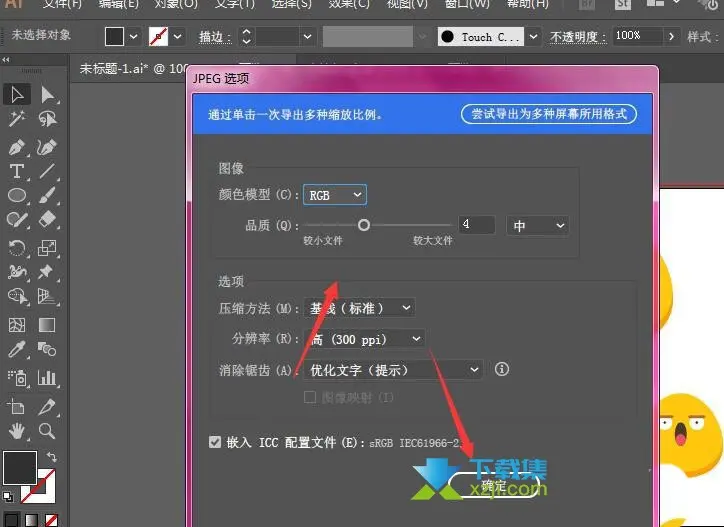Open the 编辑(E) menu

pyautogui.click(x=118, y=4)
